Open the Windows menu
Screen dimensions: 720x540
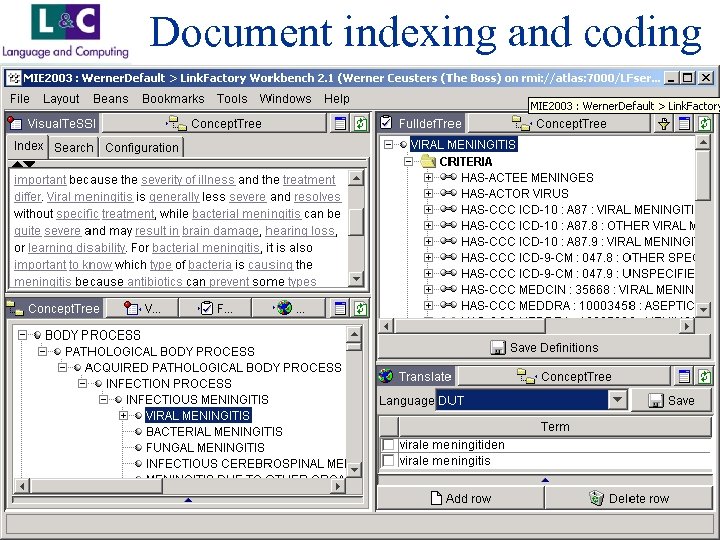[285, 99]
